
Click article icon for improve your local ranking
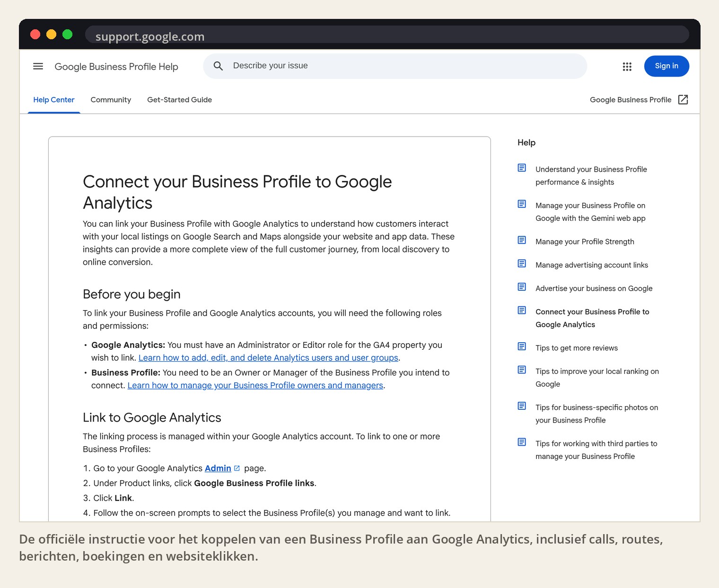point(522,370)
